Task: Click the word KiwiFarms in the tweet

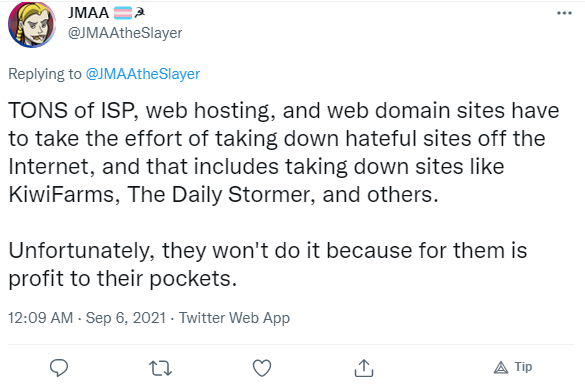Action: pos(61,194)
